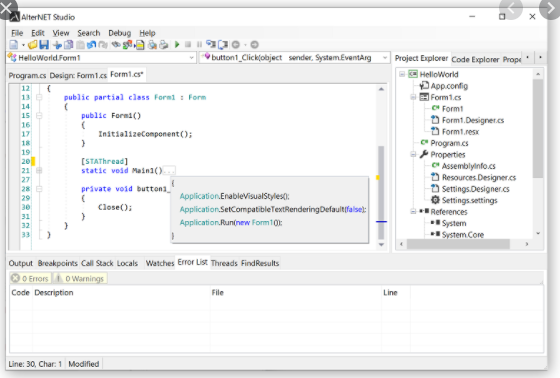Collapse the References tree node

coord(413,212)
